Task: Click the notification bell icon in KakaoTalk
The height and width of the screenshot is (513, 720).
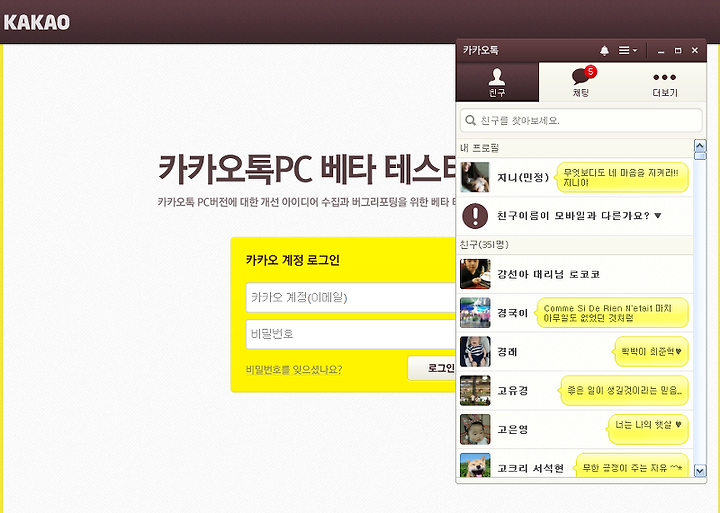Action: [604, 51]
